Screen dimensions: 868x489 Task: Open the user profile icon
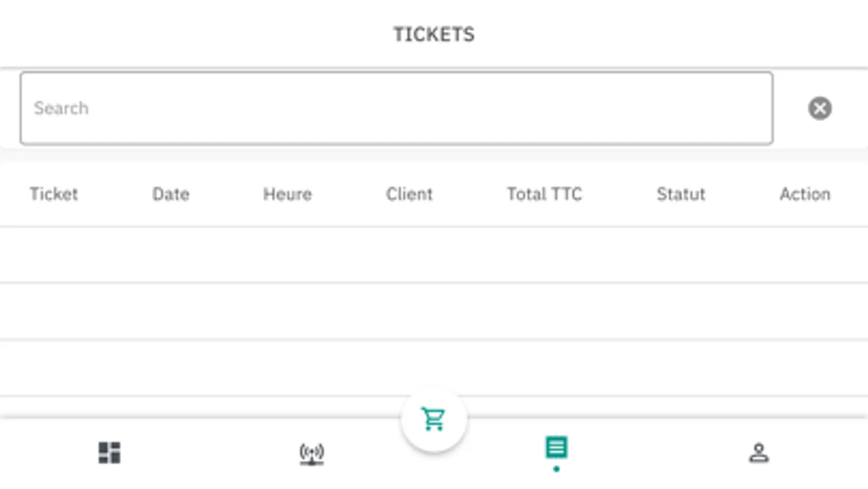[758, 453]
